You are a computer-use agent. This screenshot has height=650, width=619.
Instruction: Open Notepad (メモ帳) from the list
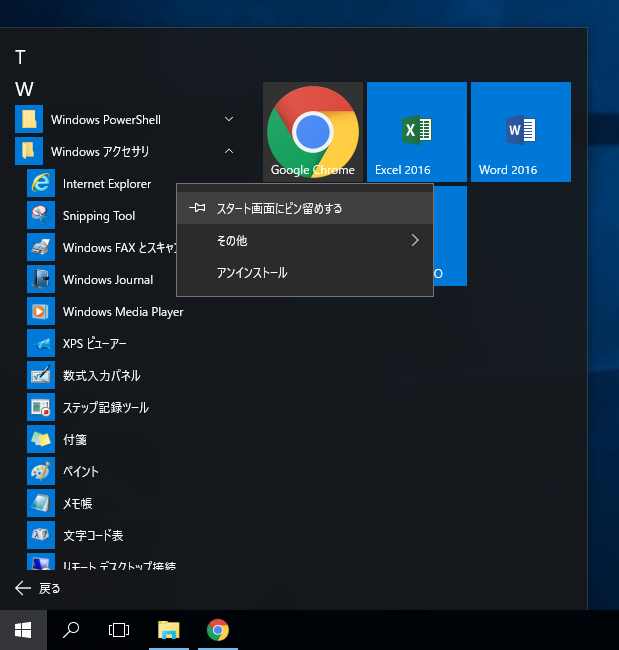pyautogui.click(x=77, y=504)
